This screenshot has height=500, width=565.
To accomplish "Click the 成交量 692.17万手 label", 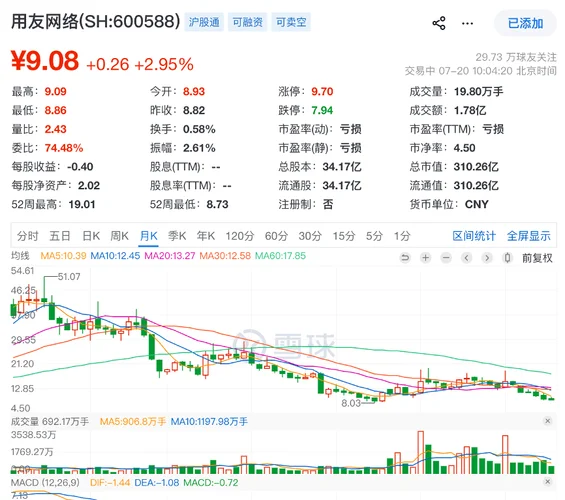I will [50, 421].
